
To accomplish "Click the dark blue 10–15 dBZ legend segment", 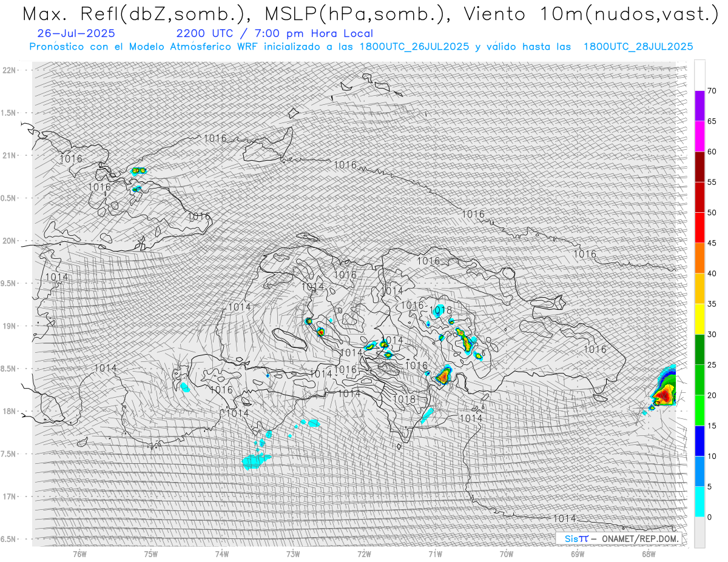I will (x=699, y=441).
